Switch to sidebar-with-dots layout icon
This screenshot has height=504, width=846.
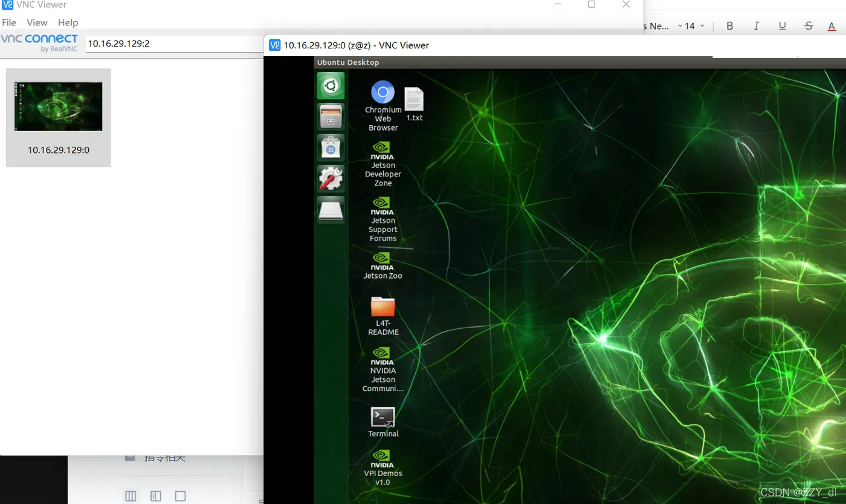point(155,496)
